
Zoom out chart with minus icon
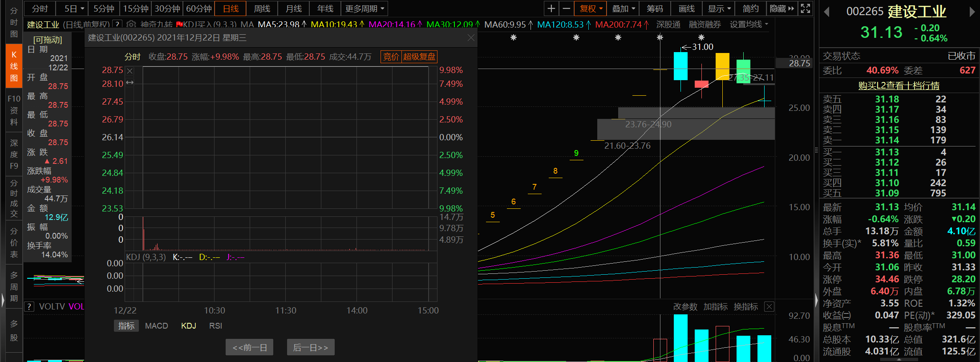(566, 8)
